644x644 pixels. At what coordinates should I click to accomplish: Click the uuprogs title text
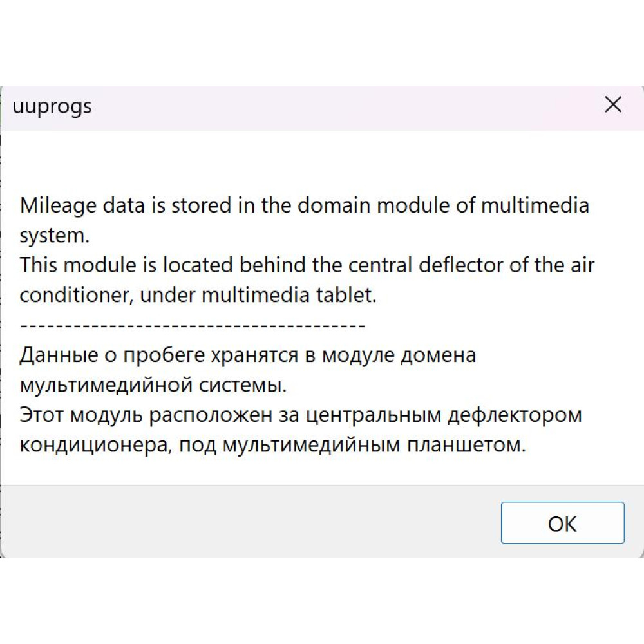(52, 107)
